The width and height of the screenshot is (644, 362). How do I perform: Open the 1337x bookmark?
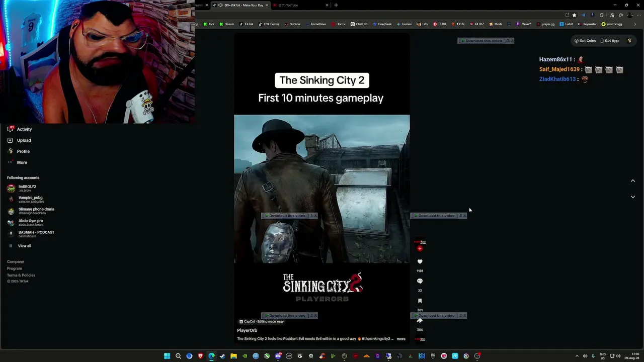point(458,24)
